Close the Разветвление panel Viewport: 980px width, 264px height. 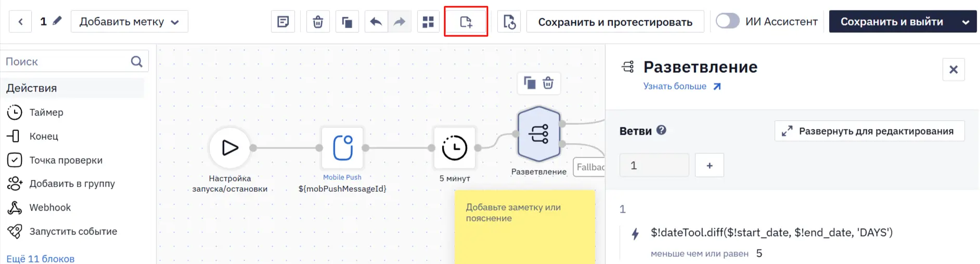point(953,69)
